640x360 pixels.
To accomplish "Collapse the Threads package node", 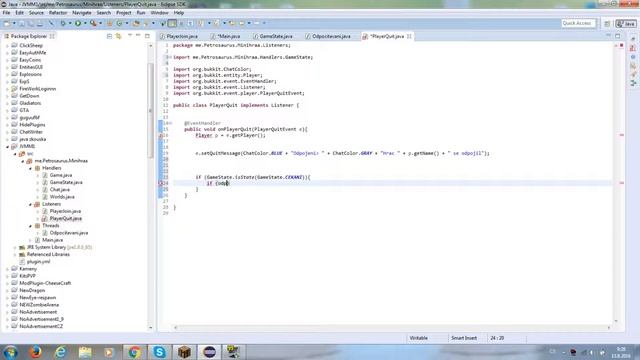I will (30, 226).
